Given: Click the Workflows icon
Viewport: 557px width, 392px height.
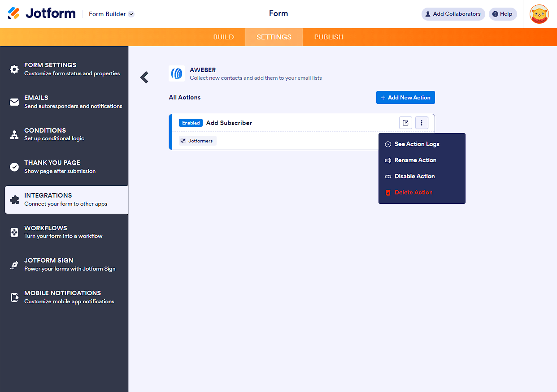Looking at the screenshot, I should point(14,232).
